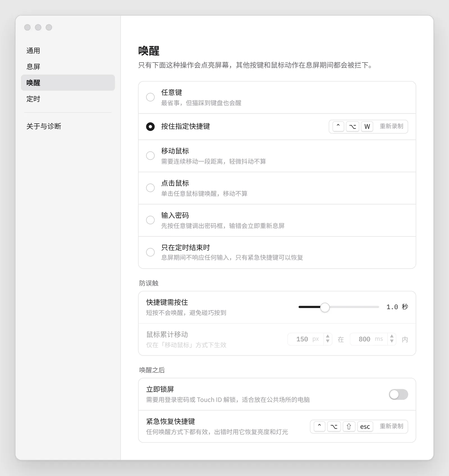The height and width of the screenshot is (476, 449).
Task: Select the 输入密码 radio option
Action: coord(150,220)
